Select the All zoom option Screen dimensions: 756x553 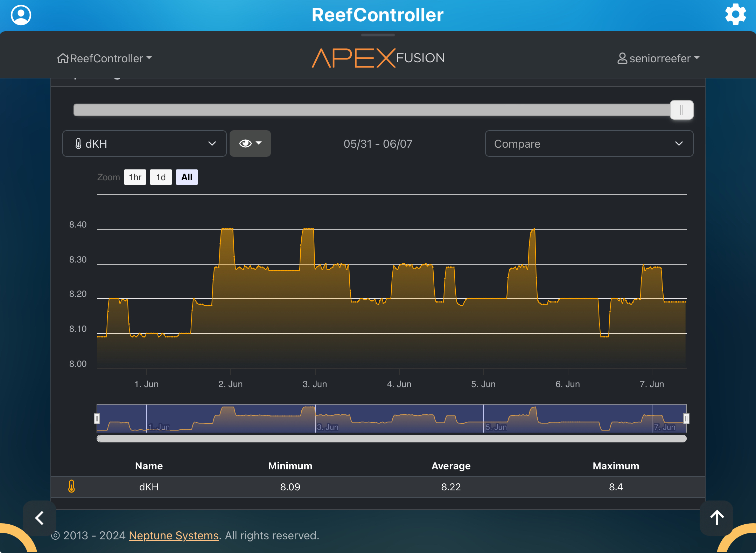point(187,177)
